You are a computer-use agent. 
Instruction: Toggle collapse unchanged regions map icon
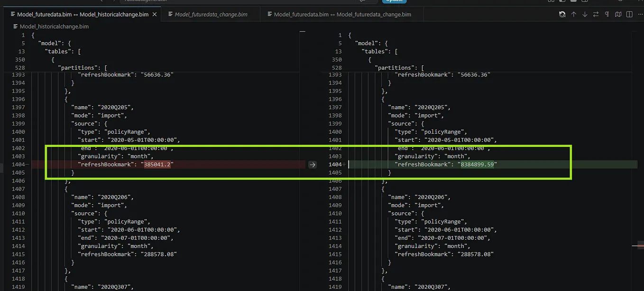618,14
